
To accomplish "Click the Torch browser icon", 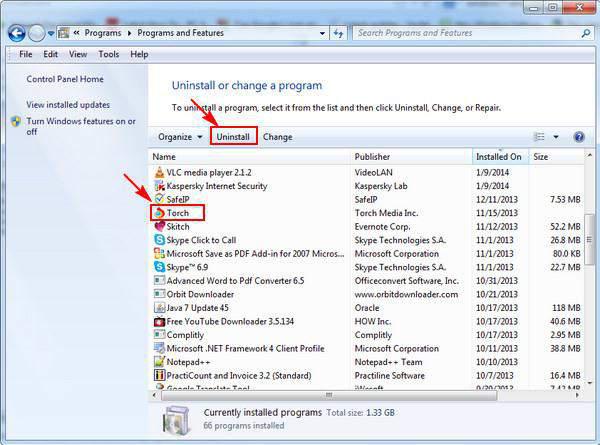I will click(x=159, y=213).
